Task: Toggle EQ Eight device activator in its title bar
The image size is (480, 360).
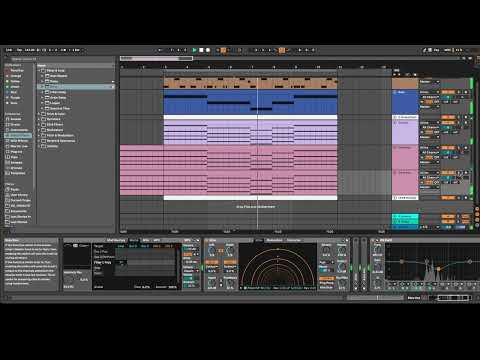Action: coord(374,240)
